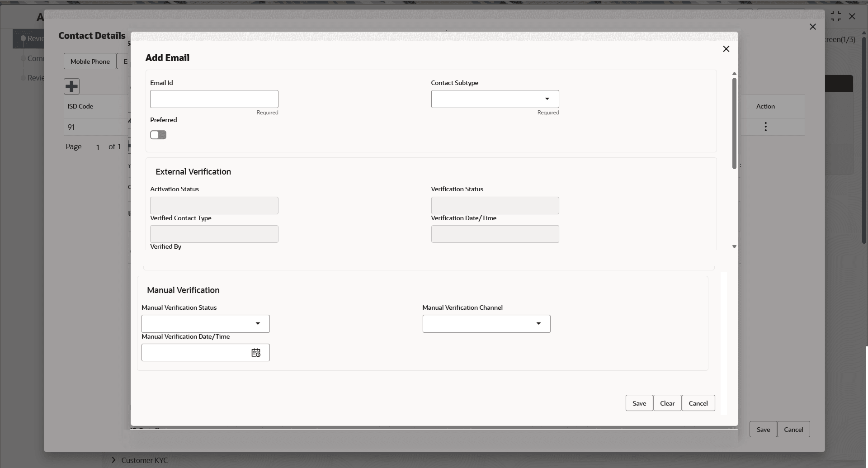Add a new contact row with plus icon
Image resolution: width=868 pixels, height=468 pixels.
[71, 86]
